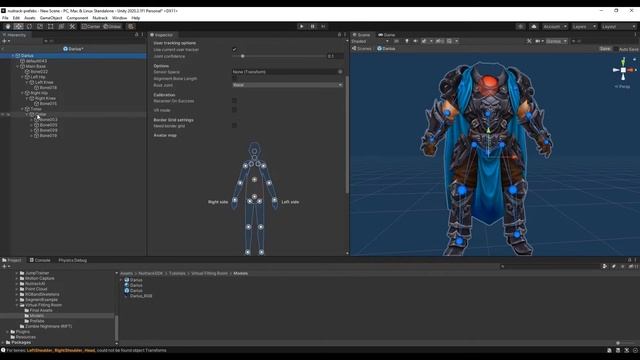Screen dimensions: 640x360
Task: Collapse the Main Base hierarchy item
Action: [x=18, y=66]
